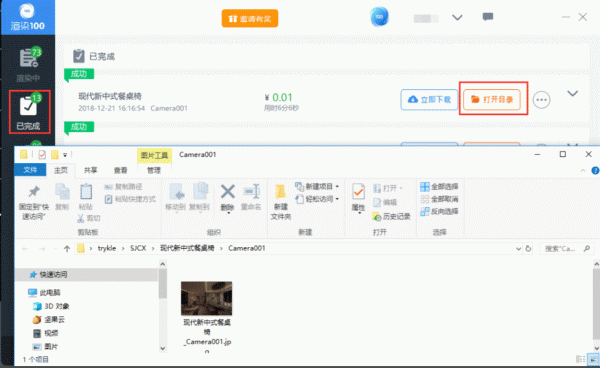Open the quick access toolbar customize dropdown
The image size is (600, 368).
(65, 155)
